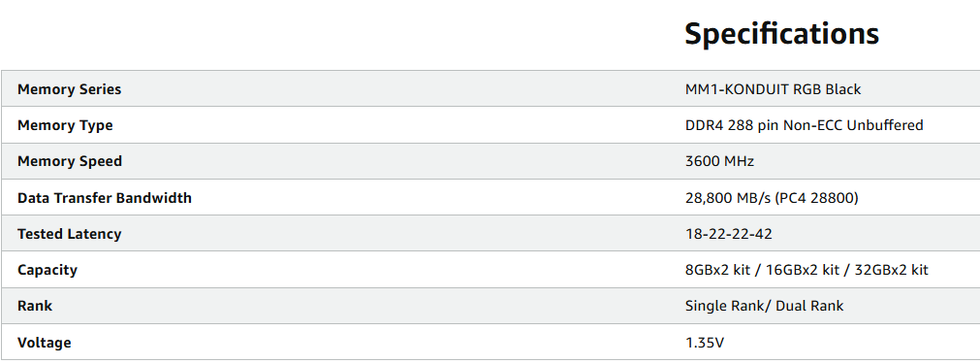The image size is (980, 364).
Task: Click Single Rank/ Dual Rank value
Action: (765, 306)
